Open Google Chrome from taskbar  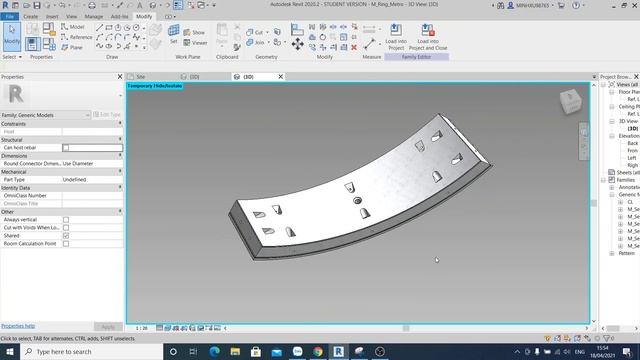point(318,352)
